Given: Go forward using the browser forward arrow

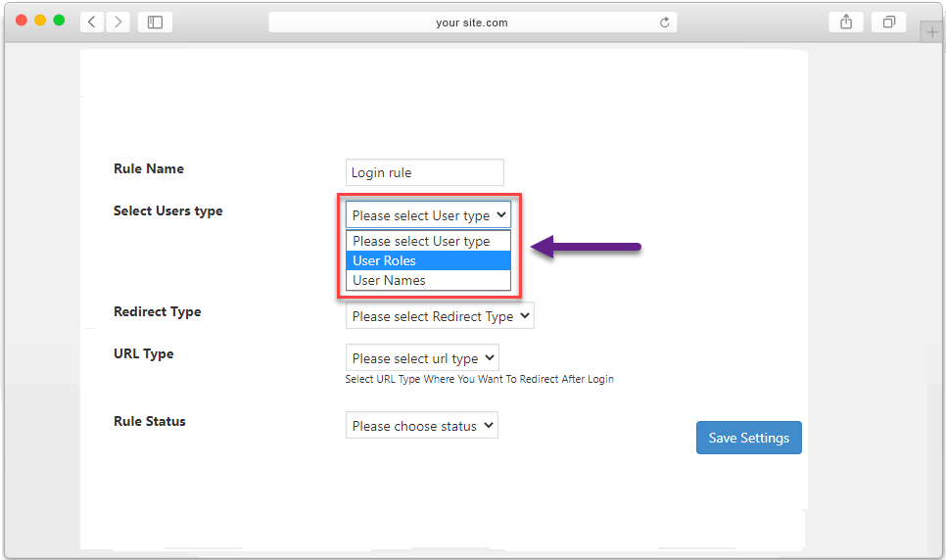Looking at the screenshot, I should [x=118, y=23].
